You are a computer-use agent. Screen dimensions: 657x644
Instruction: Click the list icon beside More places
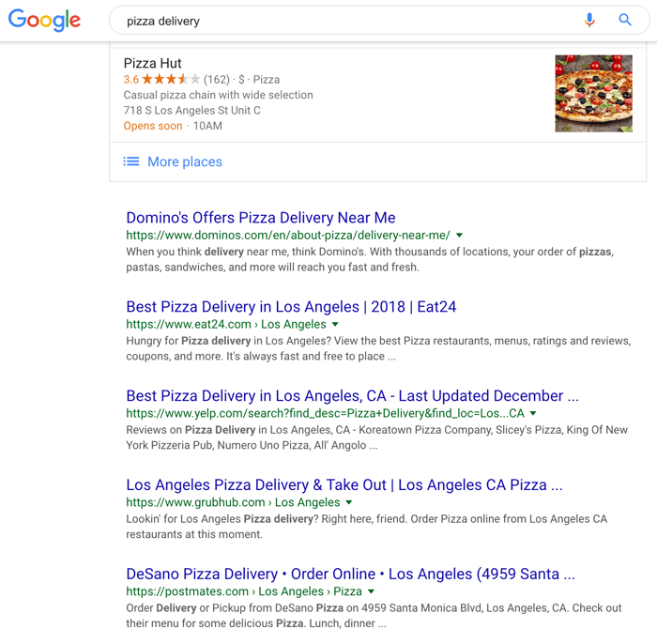click(x=131, y=161)
